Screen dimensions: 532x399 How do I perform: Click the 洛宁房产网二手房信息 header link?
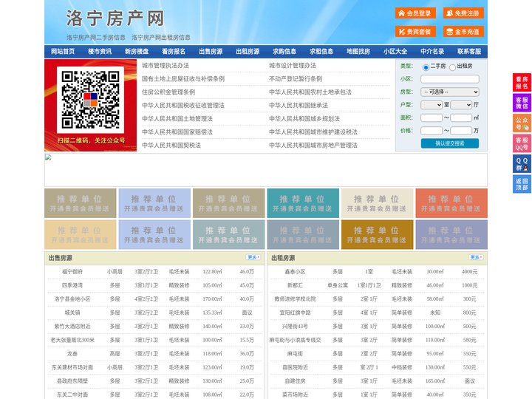96,38
